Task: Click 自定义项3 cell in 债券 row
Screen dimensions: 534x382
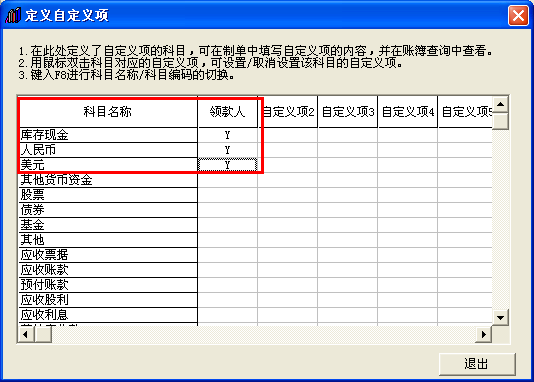Action: (x=348, y=210)
